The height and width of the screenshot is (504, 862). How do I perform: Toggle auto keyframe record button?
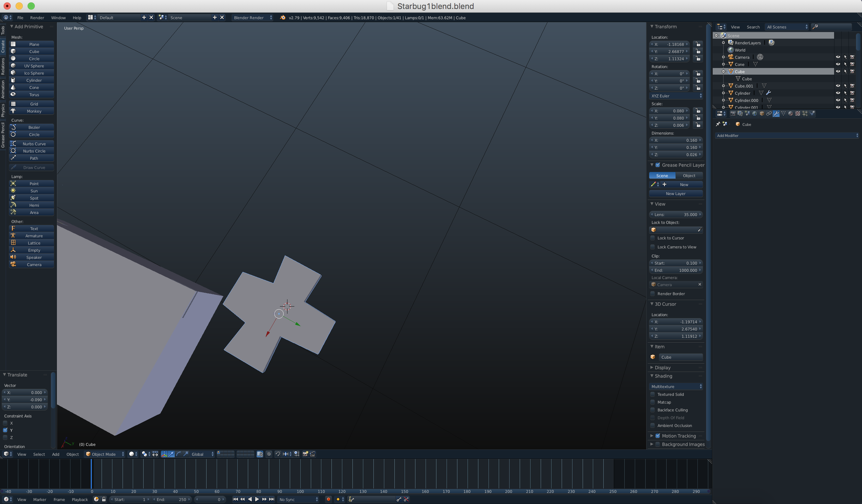(x=328, y=499)
